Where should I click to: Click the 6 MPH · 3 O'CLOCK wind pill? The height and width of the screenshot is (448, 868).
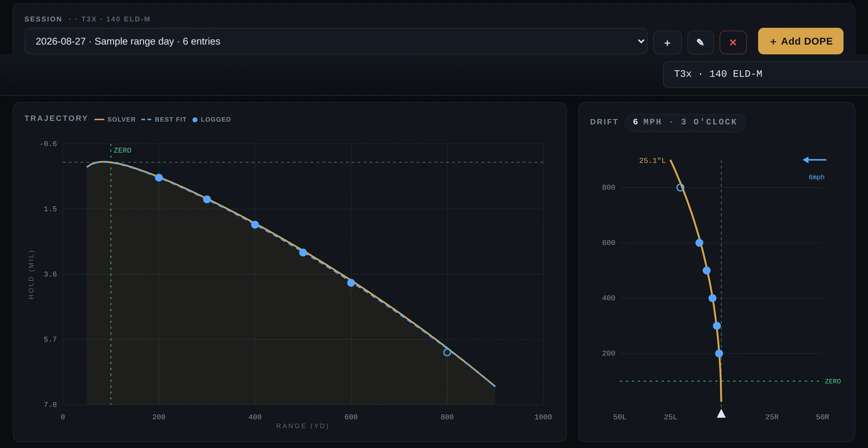tap(685, 122)
